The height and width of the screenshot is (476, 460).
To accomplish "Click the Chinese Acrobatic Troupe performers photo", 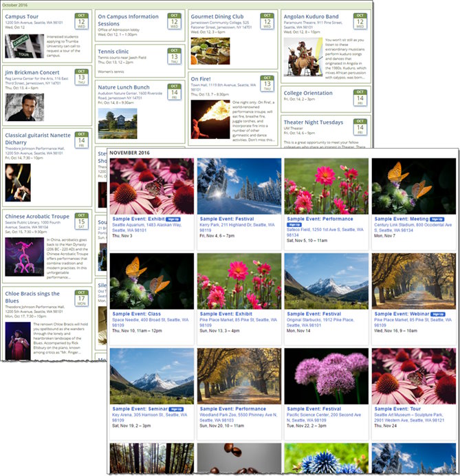I will pos(24,257).
